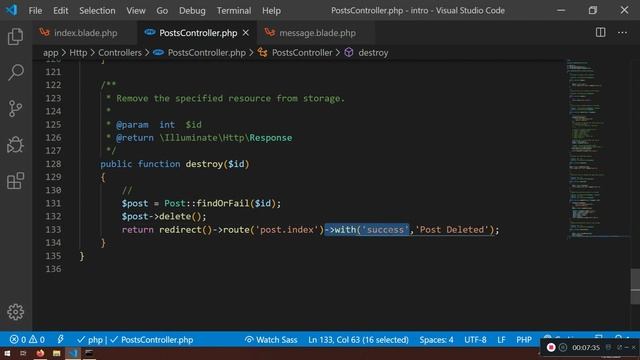Click the Http breadcrumb segment
Image resolution: width=640 pixels, height=360 pixels.
point(78,53)
